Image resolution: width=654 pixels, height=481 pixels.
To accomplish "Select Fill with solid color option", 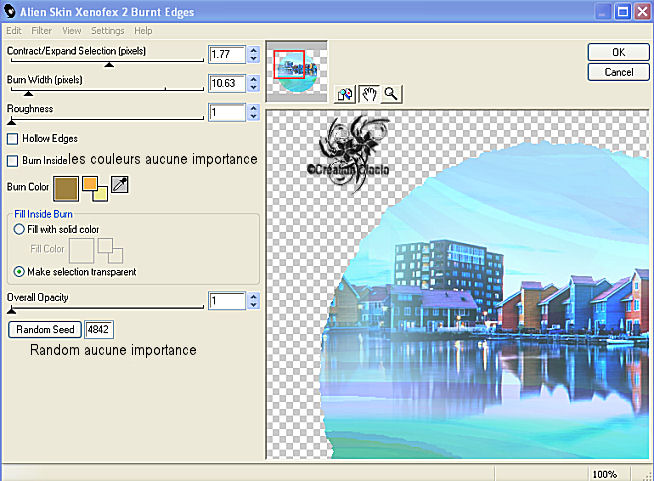I will [x=19, y=229].
